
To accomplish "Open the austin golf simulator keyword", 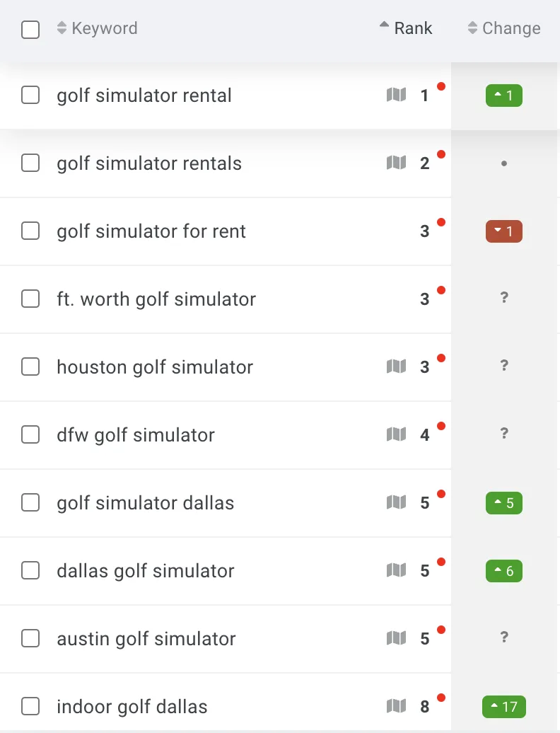I will tap(146, 639).
